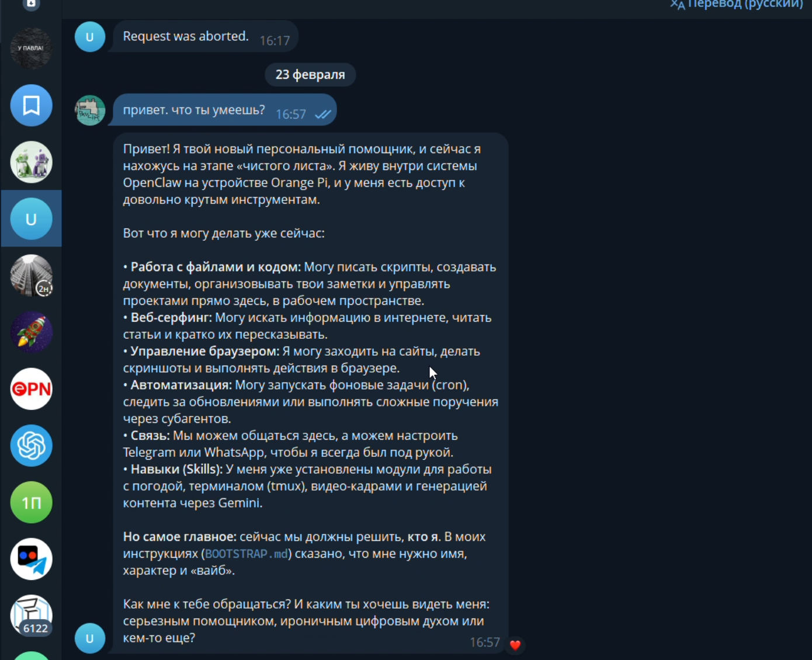Click the partially visible green chat at sidebar bottom

point(31,656)
